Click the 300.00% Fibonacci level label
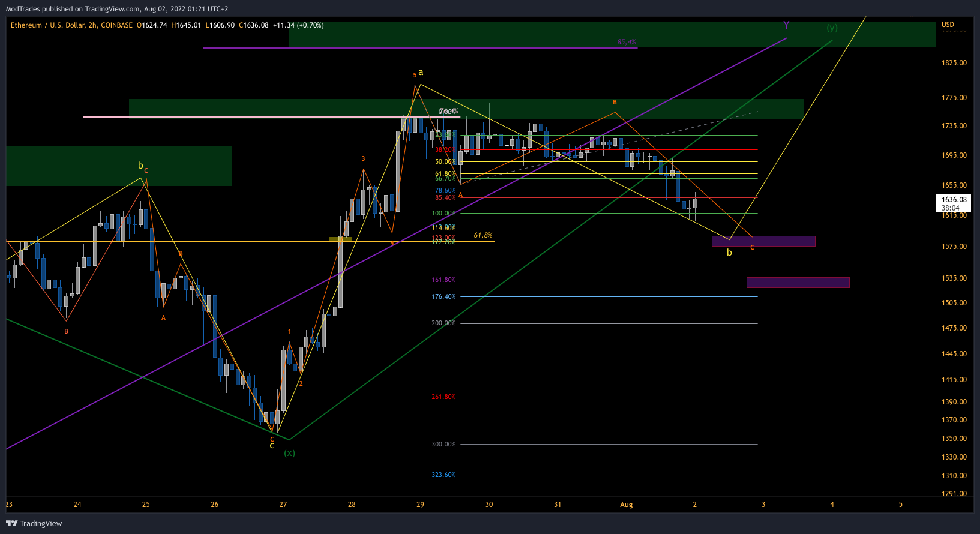This screenshot has width=980, height=534. (x=443, y=445)
